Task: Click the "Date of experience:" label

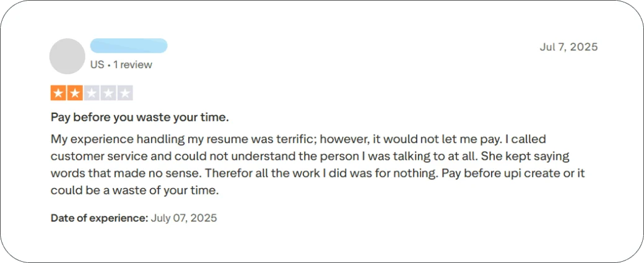Action: tap(99, 218)
